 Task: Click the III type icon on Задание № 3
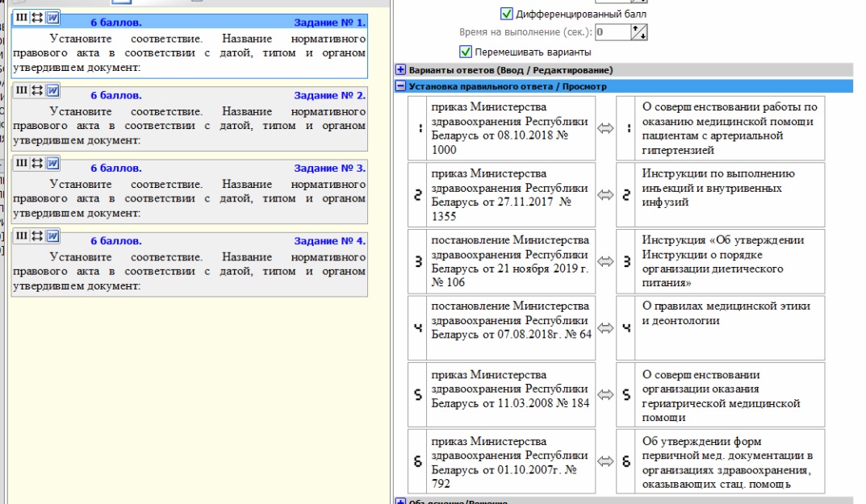[x=21, y=163]
